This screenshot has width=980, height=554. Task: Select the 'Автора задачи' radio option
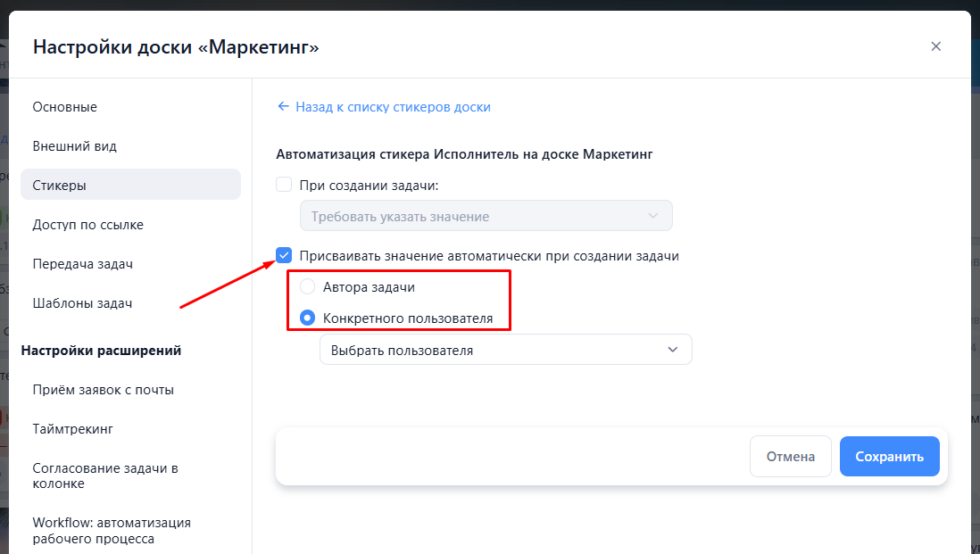pos(308,286)
